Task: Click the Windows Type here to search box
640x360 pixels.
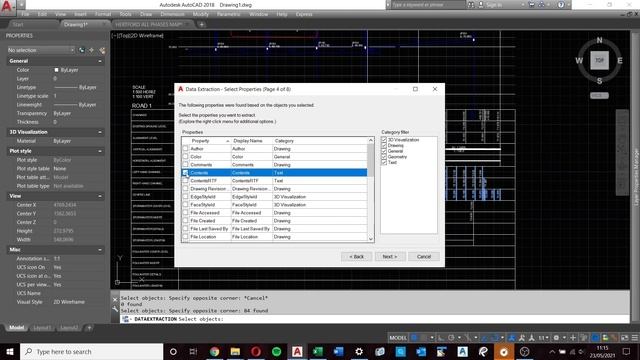Action: pyautogui.click(x=92, y=351)
